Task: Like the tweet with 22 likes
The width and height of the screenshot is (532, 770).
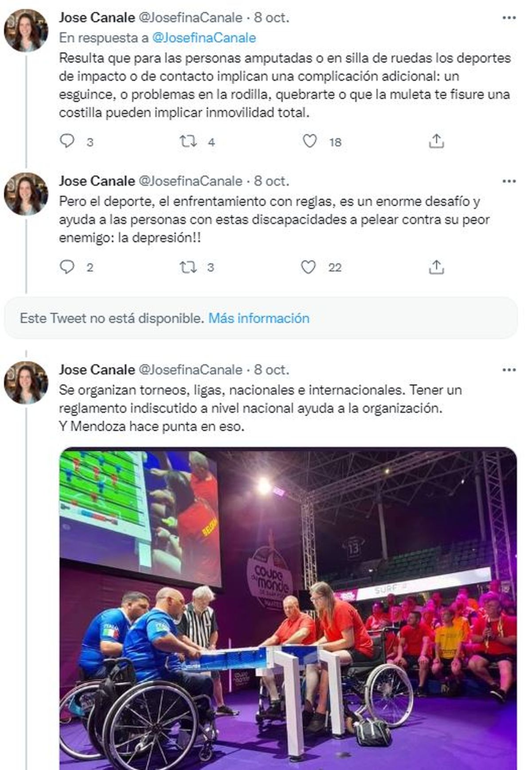Action: pyautogui.click(x=309, y=267)
